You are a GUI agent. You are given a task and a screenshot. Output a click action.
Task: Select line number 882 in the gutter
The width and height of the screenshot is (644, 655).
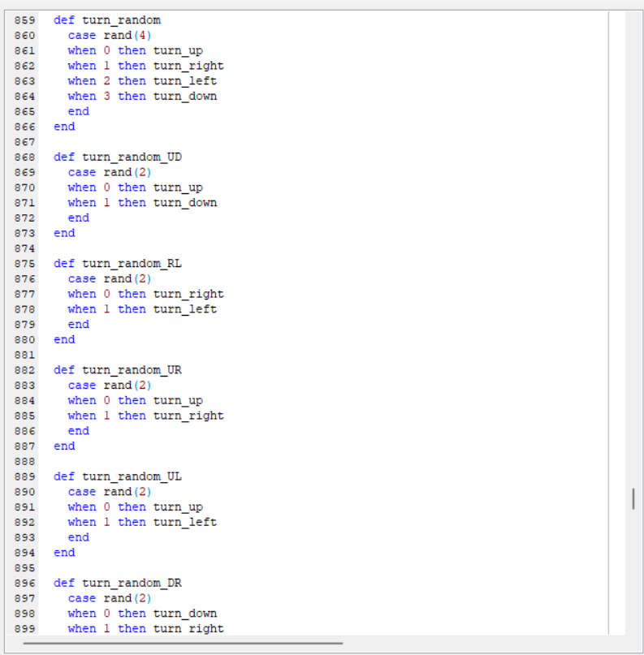[24, 370]
